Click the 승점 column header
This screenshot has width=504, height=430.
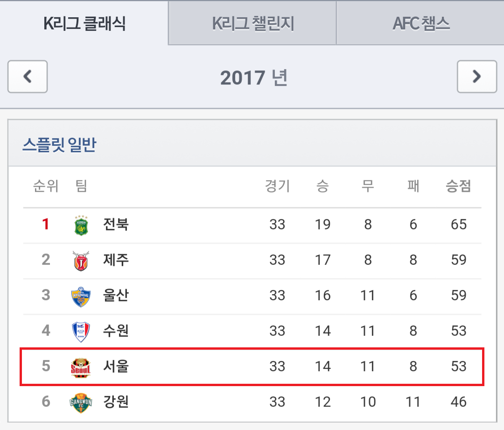[x=458, y=186]
